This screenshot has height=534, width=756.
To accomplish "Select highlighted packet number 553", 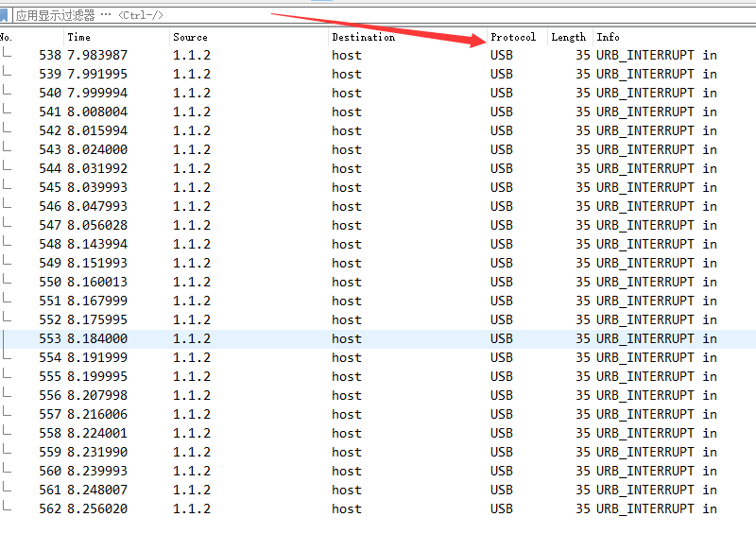I will coord(378,338).
